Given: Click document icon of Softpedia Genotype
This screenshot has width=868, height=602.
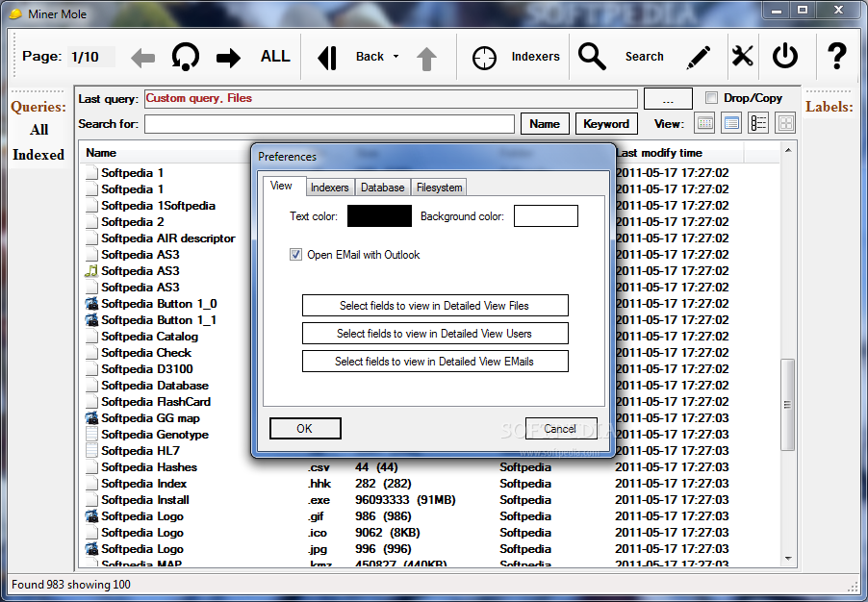Looking at the screenshot, I should 91,435.
